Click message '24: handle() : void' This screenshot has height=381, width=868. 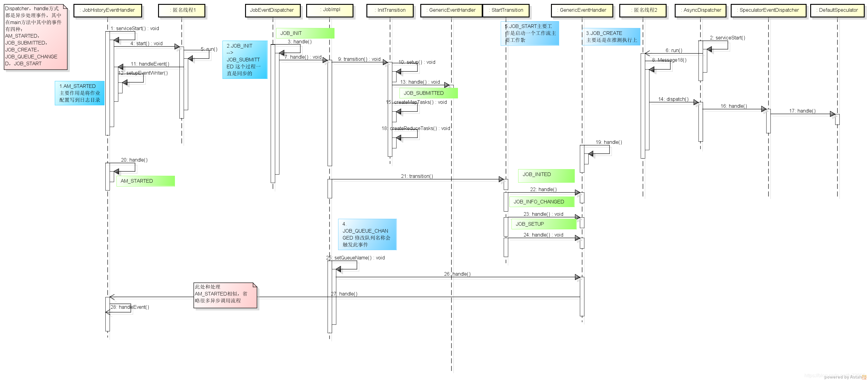pyautogui.click(x=543, y=235)
